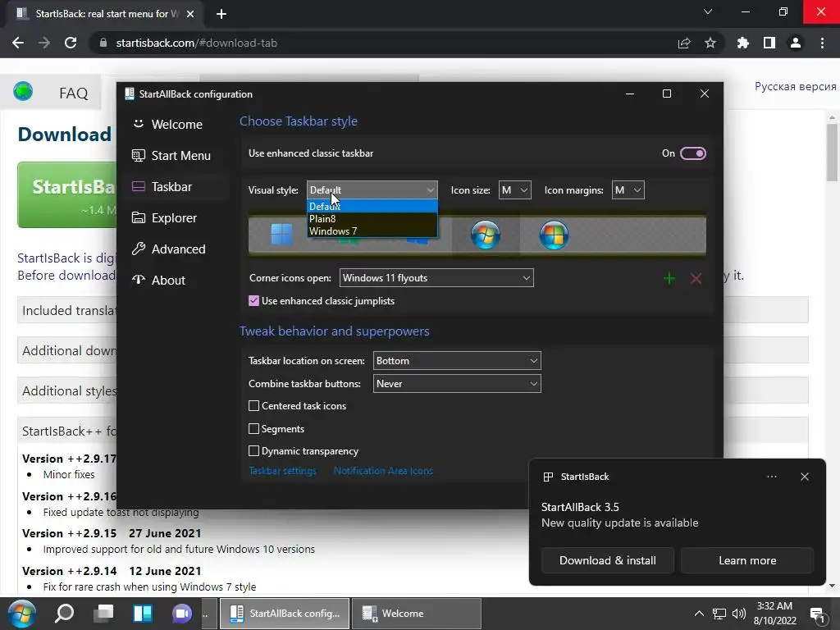This screenshot has width=840, height=630.
Task: Choose Plain8 visual style option
Action: click(x=372, y=218)
